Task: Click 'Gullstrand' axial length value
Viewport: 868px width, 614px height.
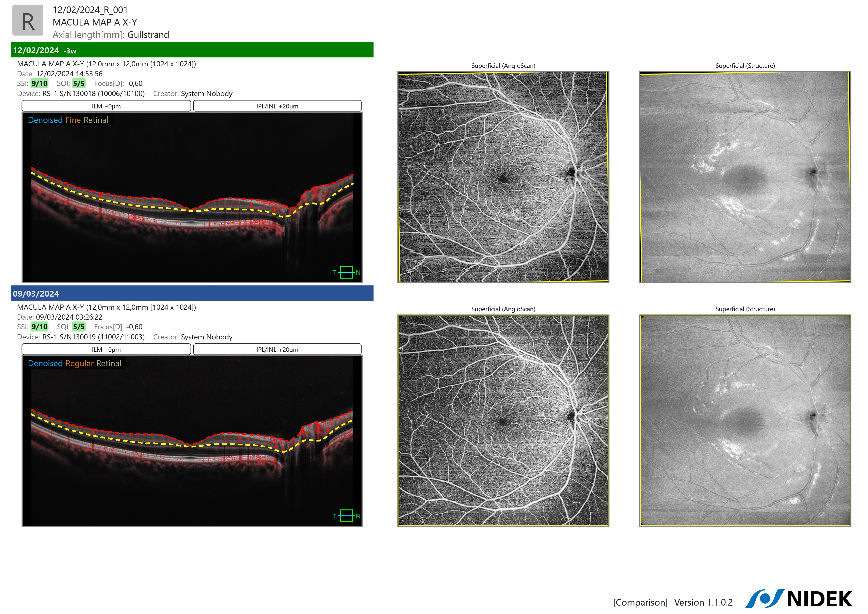Action: [148, 35]
